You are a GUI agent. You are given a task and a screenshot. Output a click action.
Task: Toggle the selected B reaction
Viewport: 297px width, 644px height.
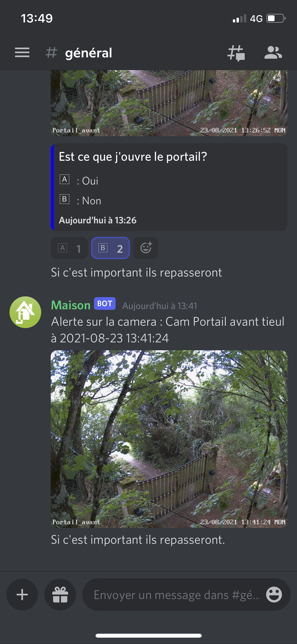coord(110,248)
